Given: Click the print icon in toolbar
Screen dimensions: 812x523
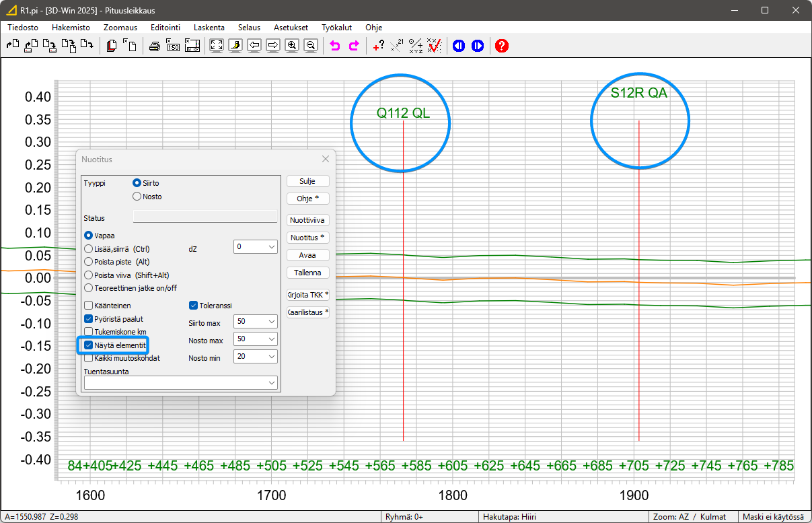Looking at the screenshot, I should tap(155, 46).
